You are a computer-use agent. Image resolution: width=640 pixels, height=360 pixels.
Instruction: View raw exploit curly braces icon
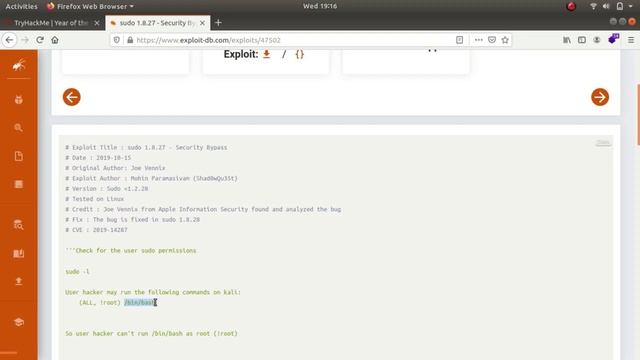300,54
